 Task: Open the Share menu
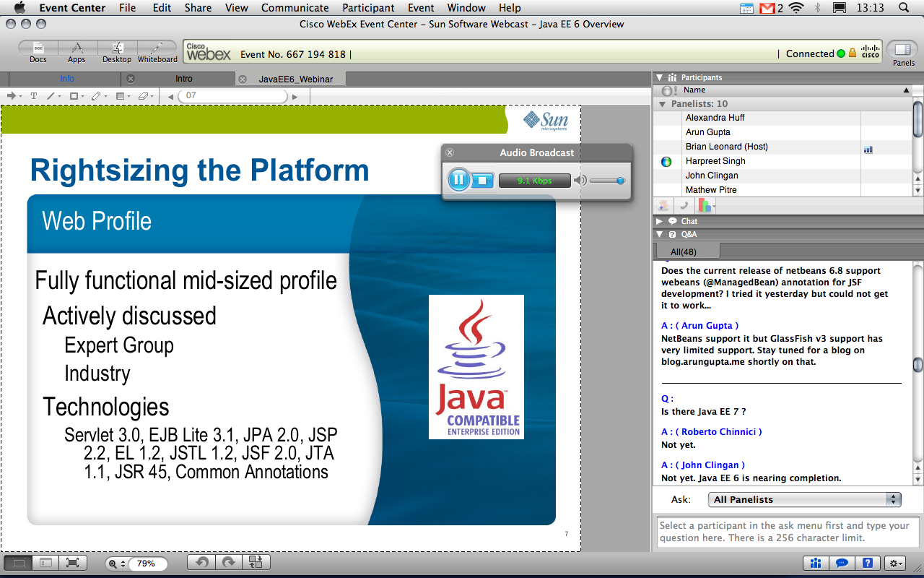(198, 8)
